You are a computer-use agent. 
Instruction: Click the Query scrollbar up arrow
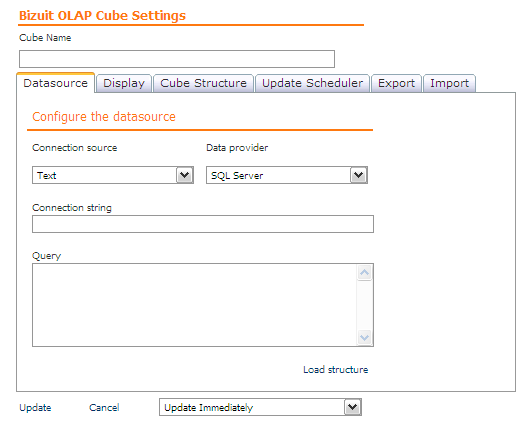click(364, 272)
